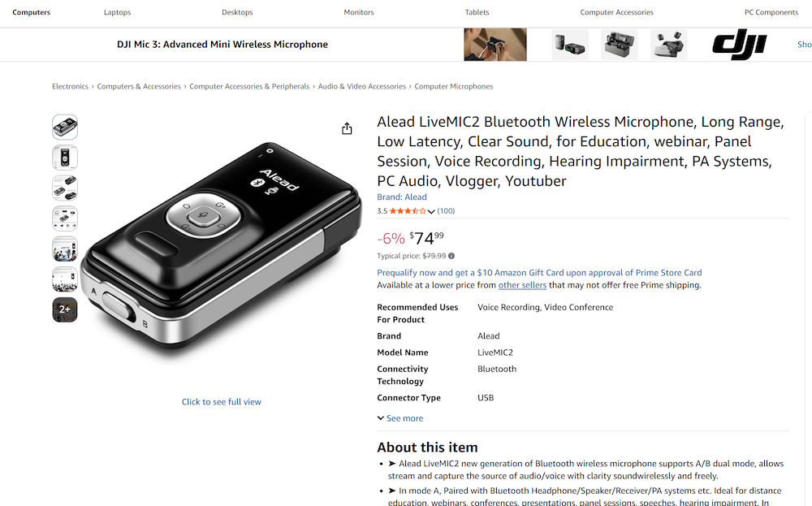Open the 2+ more images thumbnail
The width and height of the screenshot is (812, 506).
(65, 309)
